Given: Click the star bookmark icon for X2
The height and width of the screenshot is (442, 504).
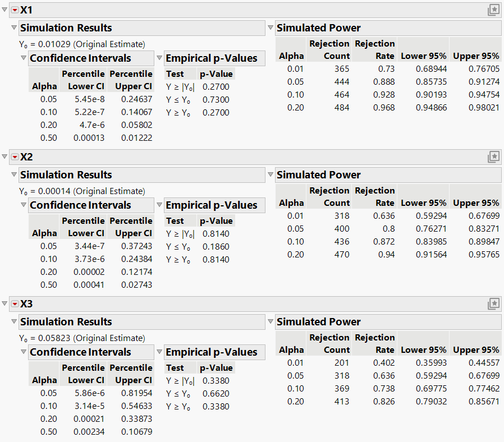Looking at the screenshot, I should (x=494, y=156).
